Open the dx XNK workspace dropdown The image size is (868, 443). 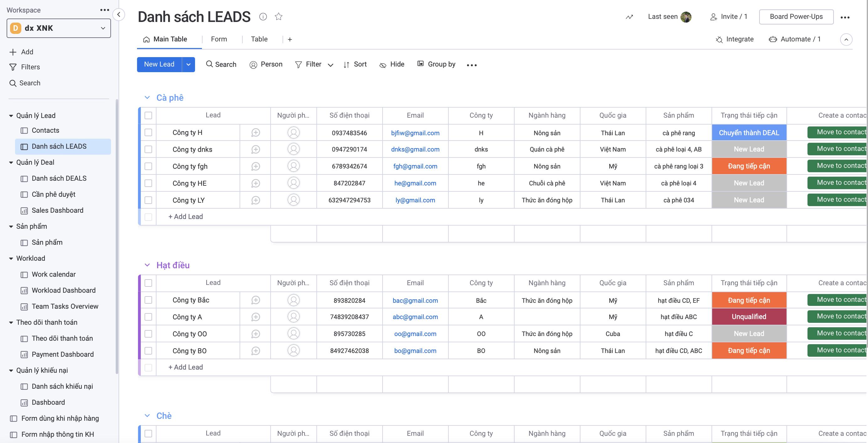(59, 28)
